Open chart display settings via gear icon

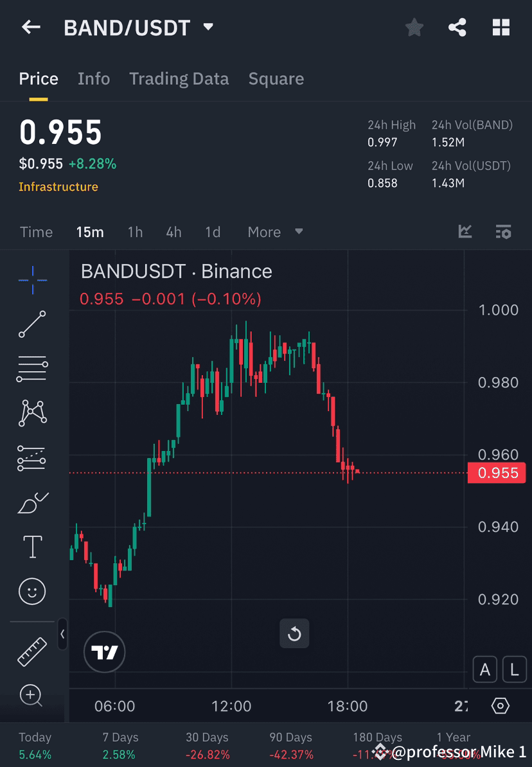[x=501, y=705]
